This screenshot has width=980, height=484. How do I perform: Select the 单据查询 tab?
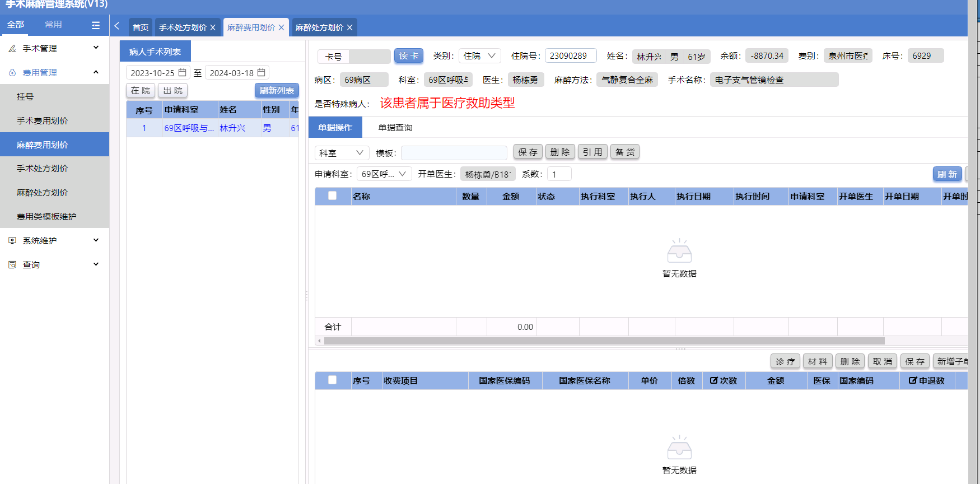click(395, 128)
